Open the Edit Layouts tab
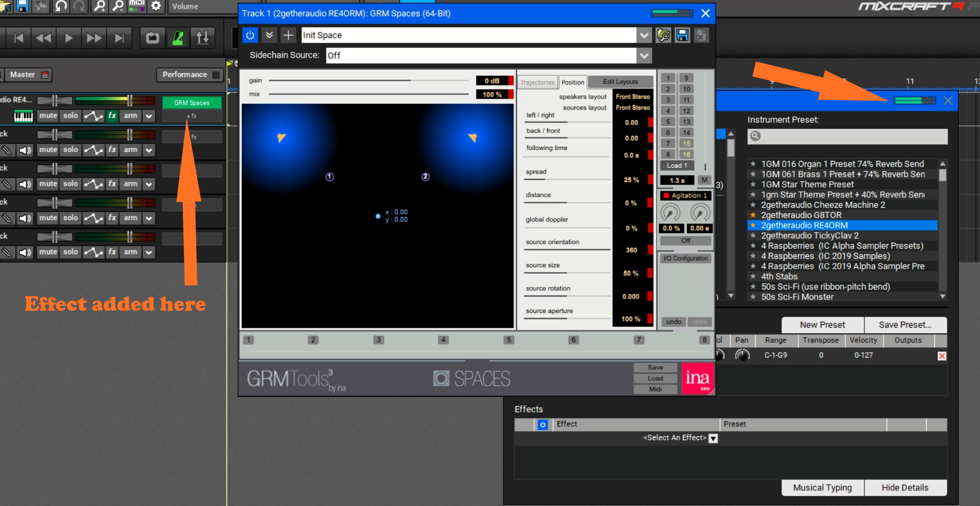The height and width of the screenshot is (506, 980). [x=620, y=82]
